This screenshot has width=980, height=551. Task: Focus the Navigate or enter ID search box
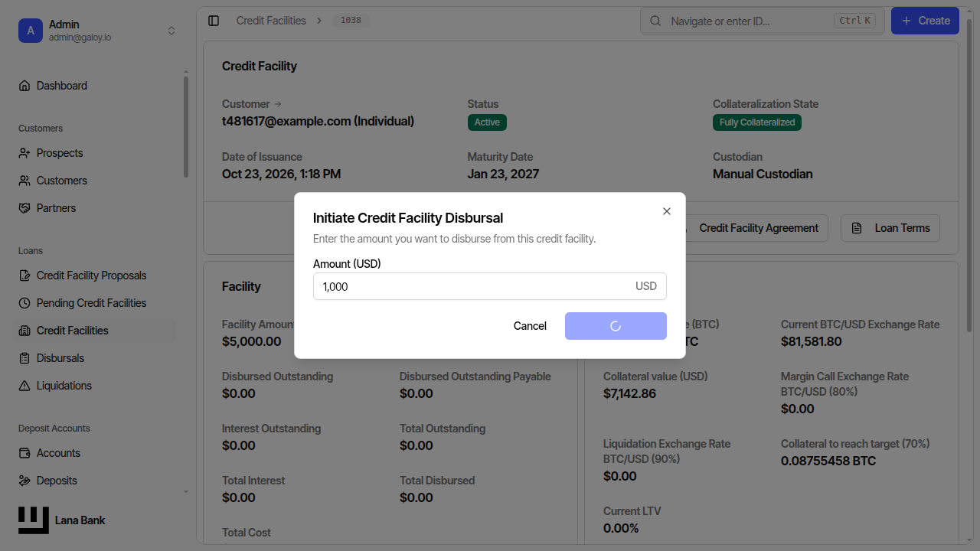[x=763, y=21]
